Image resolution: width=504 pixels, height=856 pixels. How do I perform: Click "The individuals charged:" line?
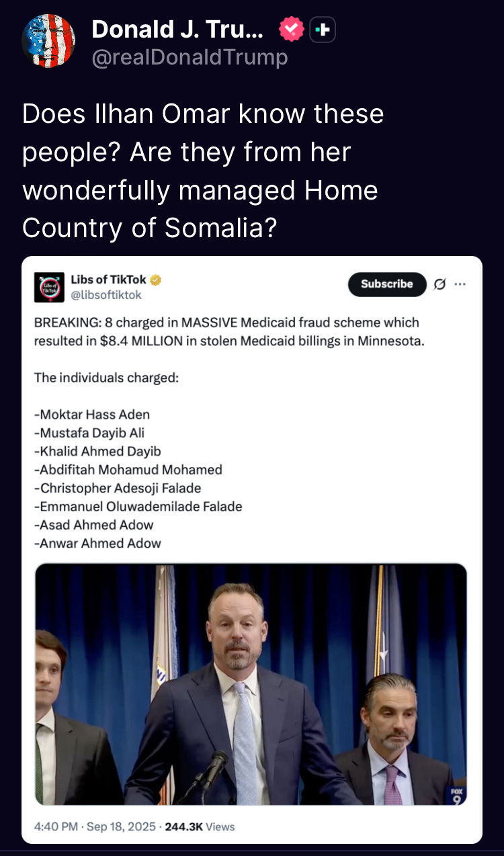(106, 377)
